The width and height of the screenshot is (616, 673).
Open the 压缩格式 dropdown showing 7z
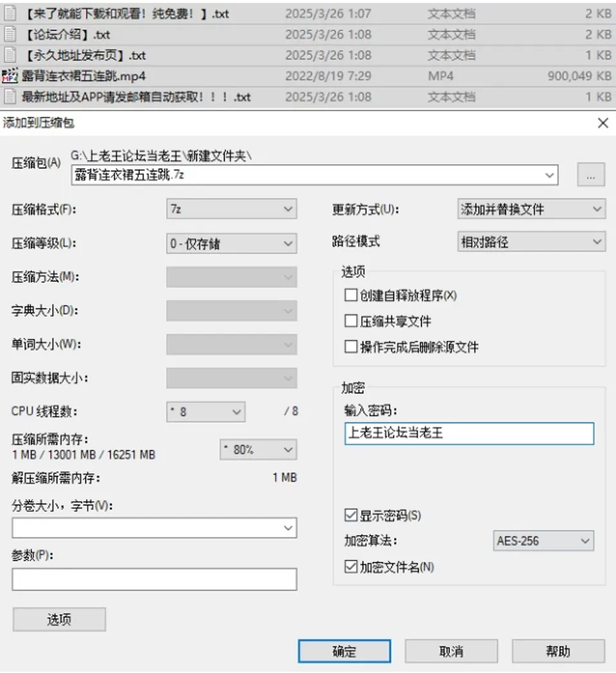232,209
